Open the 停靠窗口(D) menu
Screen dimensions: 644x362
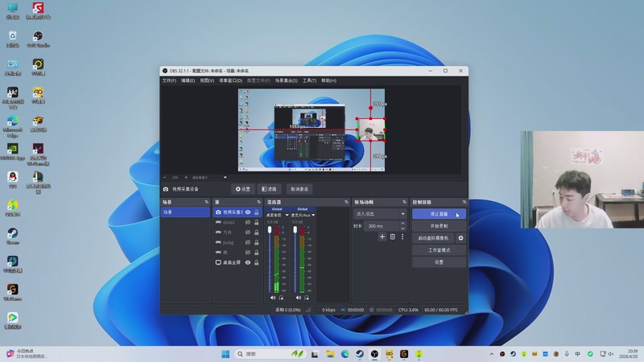[230, 80]
